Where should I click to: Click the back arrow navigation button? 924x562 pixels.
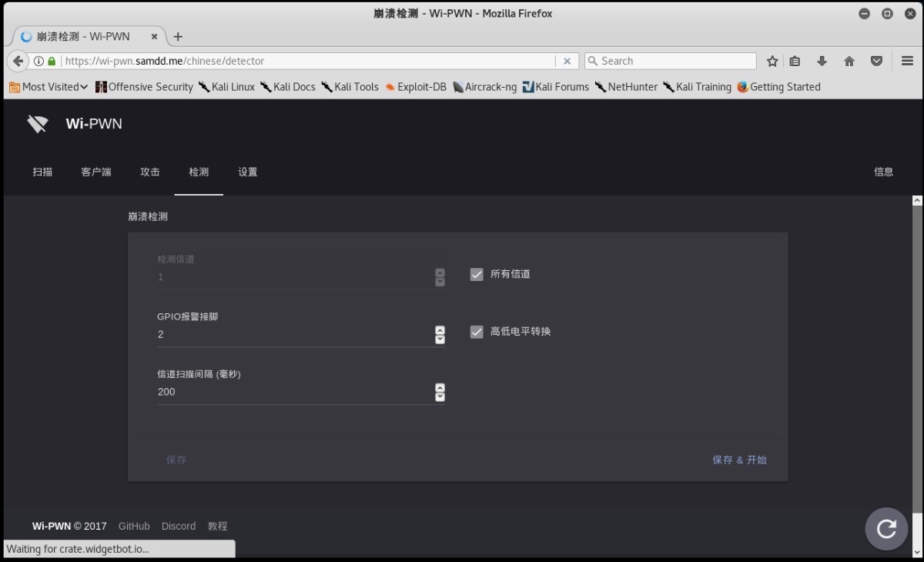pos(18,61)
